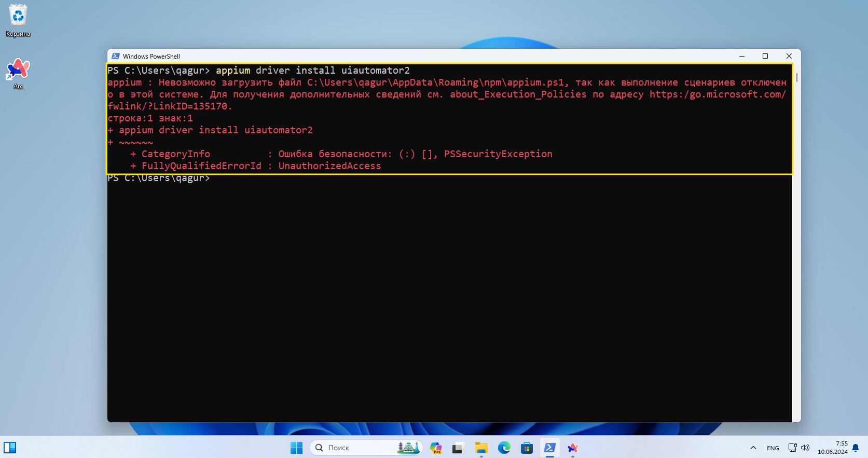Viewport: 868px width, 458px height.
Task: Close the Windows PowerShell window
Action: (789, 56)
